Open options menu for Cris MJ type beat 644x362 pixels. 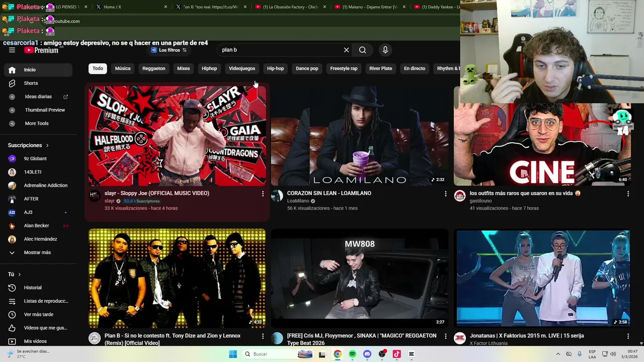pos(445,336)
